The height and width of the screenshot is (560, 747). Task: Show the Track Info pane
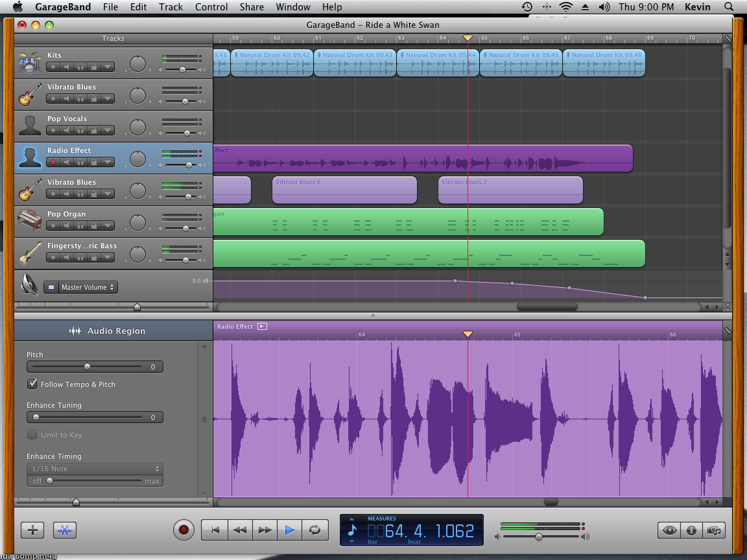tap(692, 530)
